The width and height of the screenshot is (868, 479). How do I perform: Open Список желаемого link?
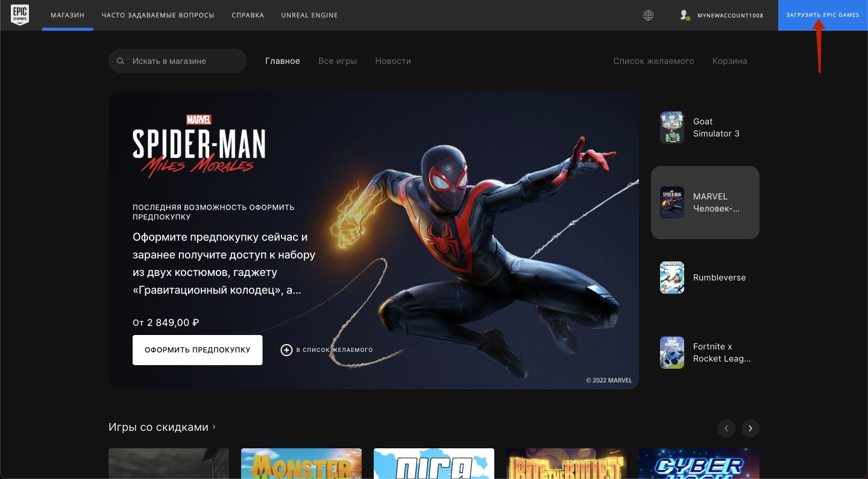653,61
